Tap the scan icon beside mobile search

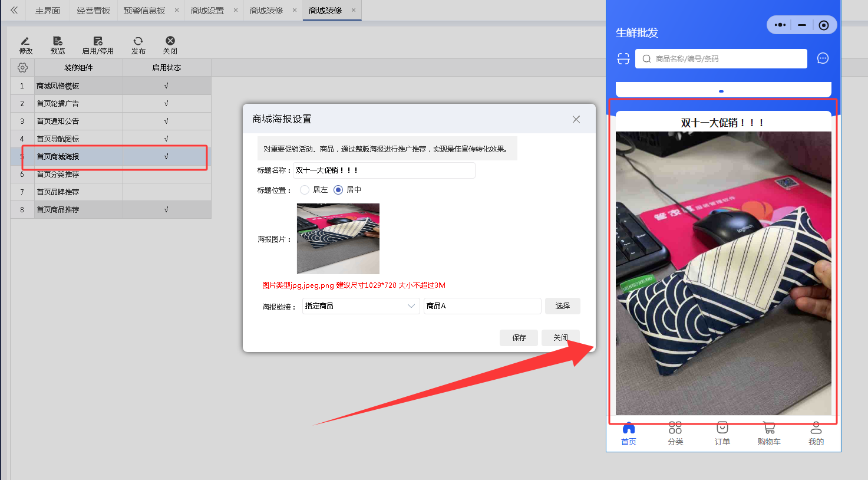pos(623,58)
